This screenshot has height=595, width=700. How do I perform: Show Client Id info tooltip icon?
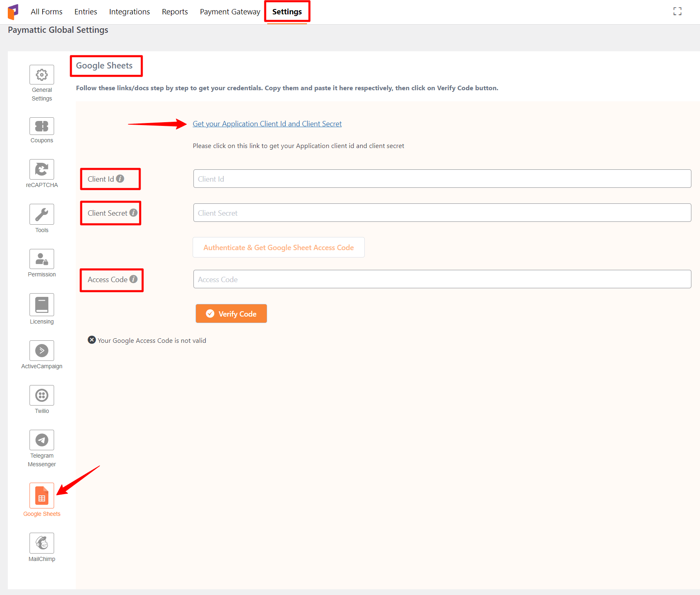[120, 179]
